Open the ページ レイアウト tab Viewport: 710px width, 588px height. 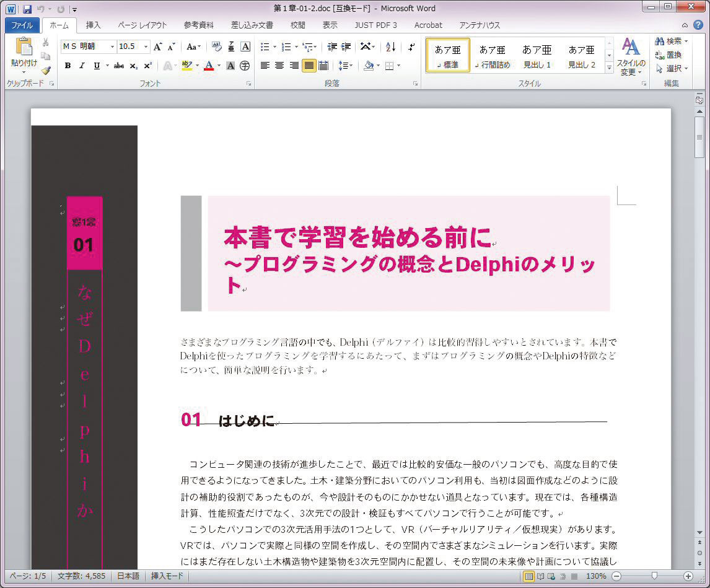click(x=142, y=25)
